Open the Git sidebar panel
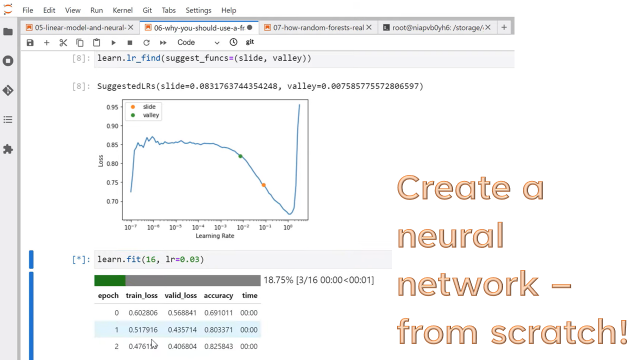Screen dimensions: 640x360 8,90
